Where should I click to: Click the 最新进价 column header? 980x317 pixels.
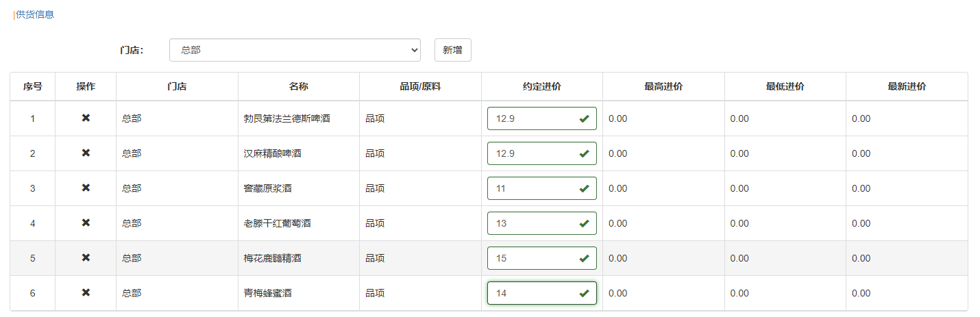(906, 87)
